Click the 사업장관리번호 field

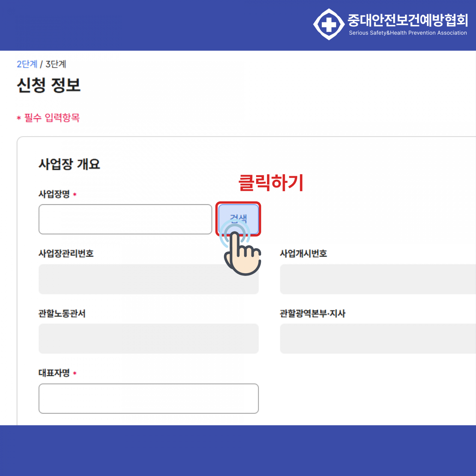coord(149,279)
